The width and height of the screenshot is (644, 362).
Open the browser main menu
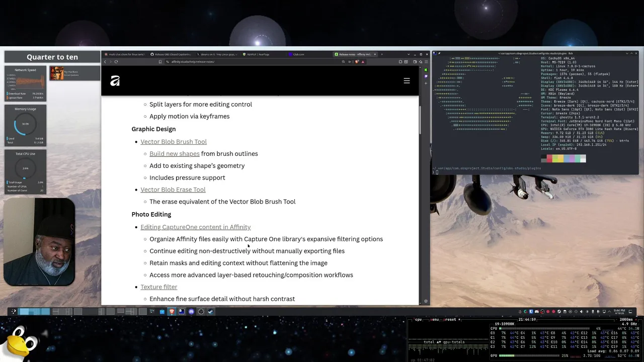[426, 62]
